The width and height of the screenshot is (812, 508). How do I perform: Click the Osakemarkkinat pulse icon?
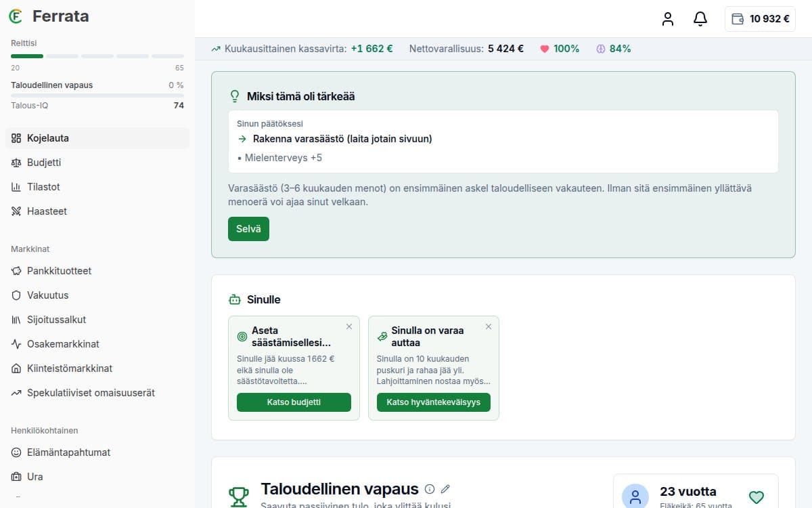coord(16,344)
